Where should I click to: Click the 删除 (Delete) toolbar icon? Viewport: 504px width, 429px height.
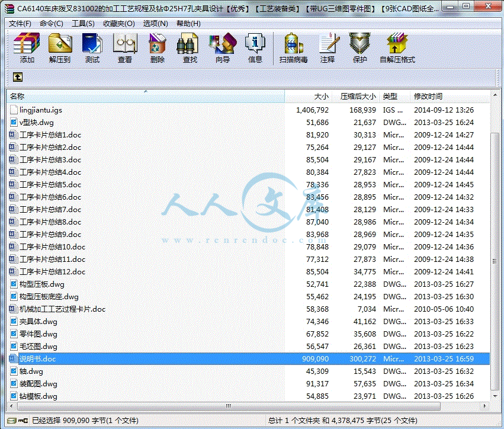[157, 43]
